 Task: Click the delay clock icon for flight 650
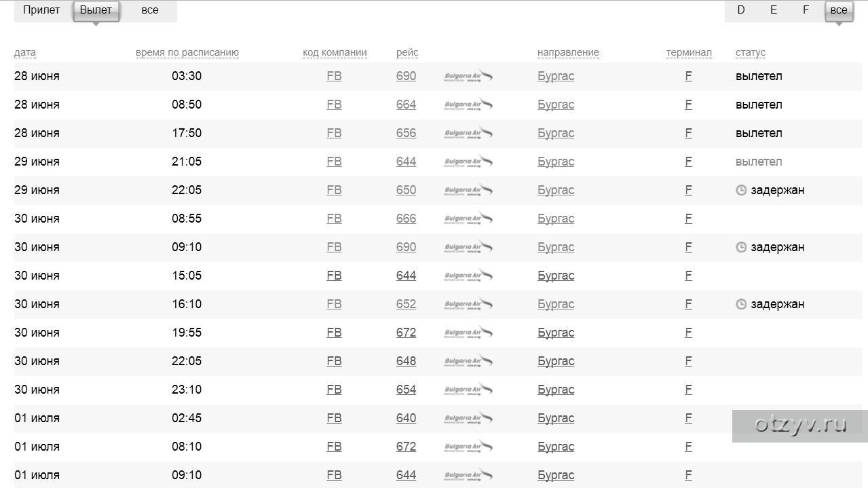tap(741, 190)
